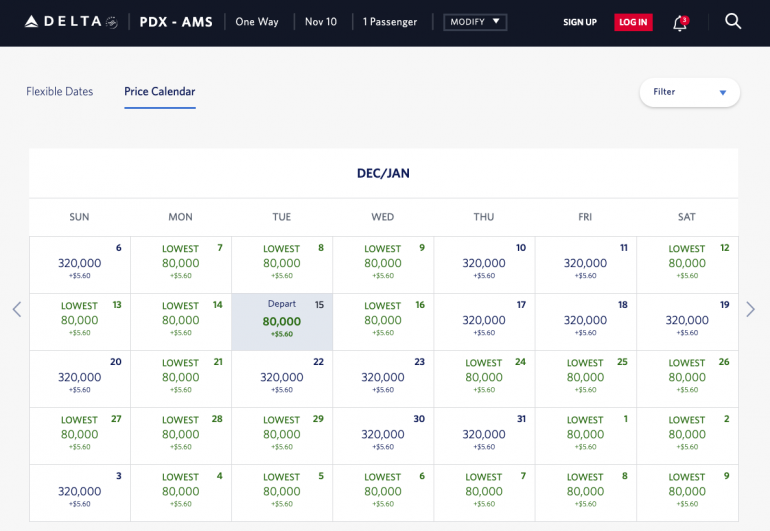
Task: Select Friday 1 lowest fare date
Action: 585,435
